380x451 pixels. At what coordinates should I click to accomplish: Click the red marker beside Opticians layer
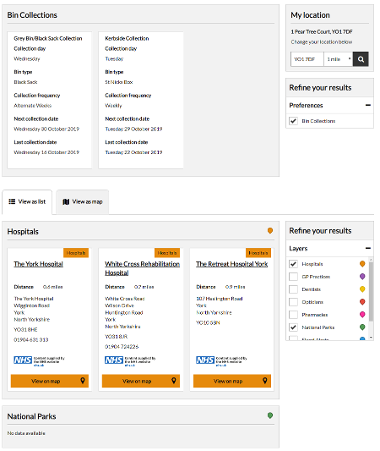coord(362,302)
